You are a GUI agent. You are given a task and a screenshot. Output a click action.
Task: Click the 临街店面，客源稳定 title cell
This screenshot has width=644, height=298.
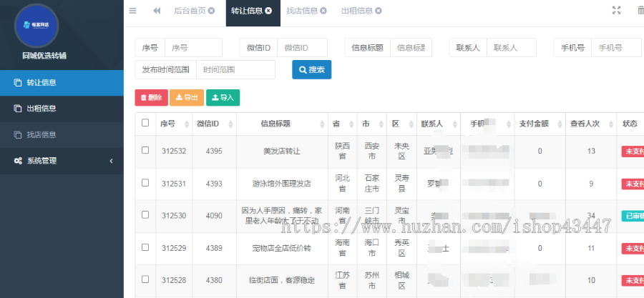[x=282, y=280]
